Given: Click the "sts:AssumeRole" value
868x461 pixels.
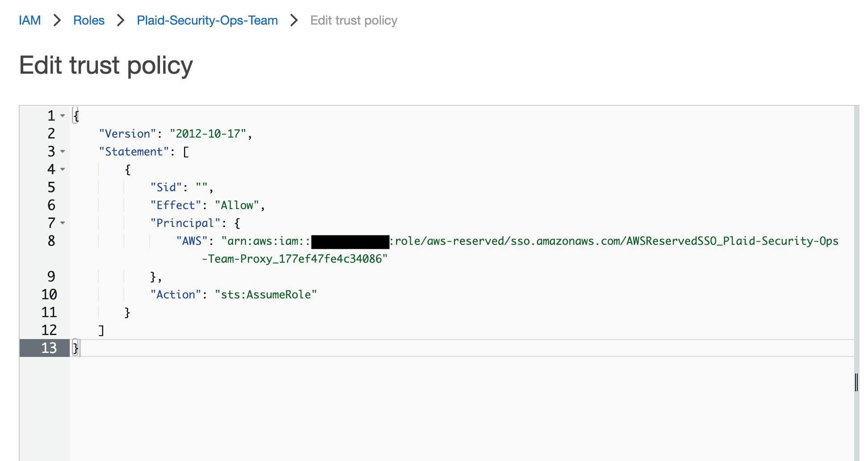Looking at the screenshot, I should point(265,294).
